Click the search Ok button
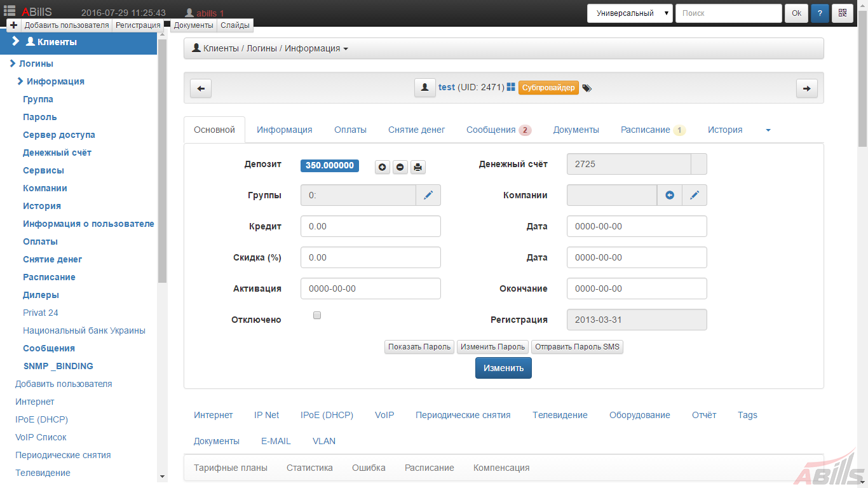868x488 pixels. tap(796, 13)
